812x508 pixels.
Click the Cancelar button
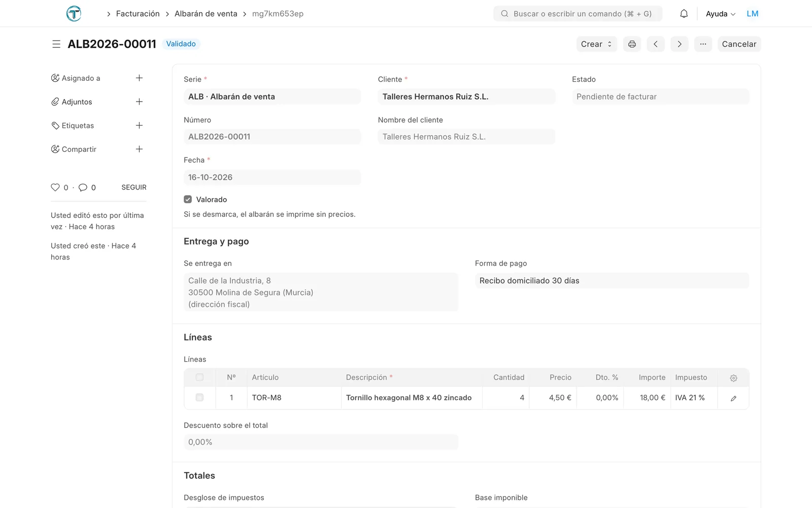(x=739, y=44)
